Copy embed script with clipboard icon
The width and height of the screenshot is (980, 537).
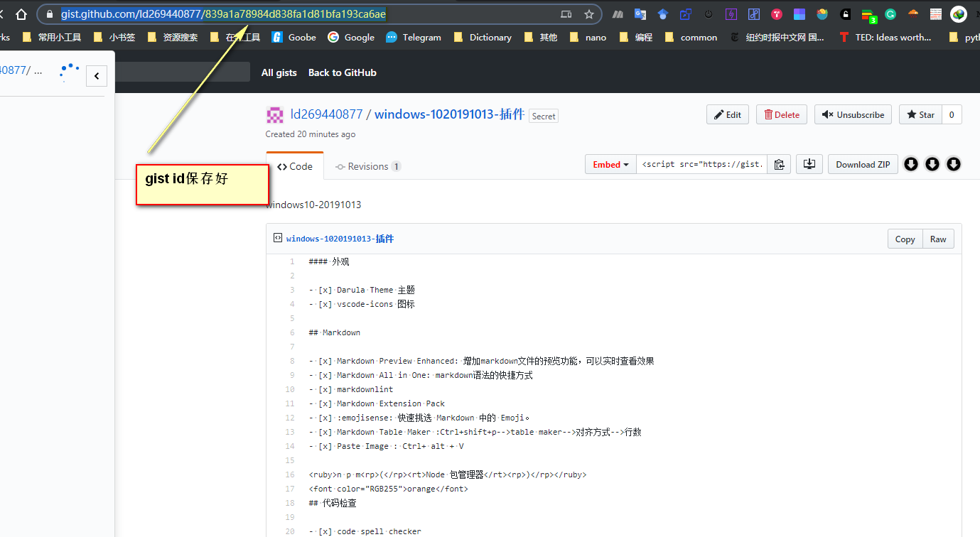[779, 164]
